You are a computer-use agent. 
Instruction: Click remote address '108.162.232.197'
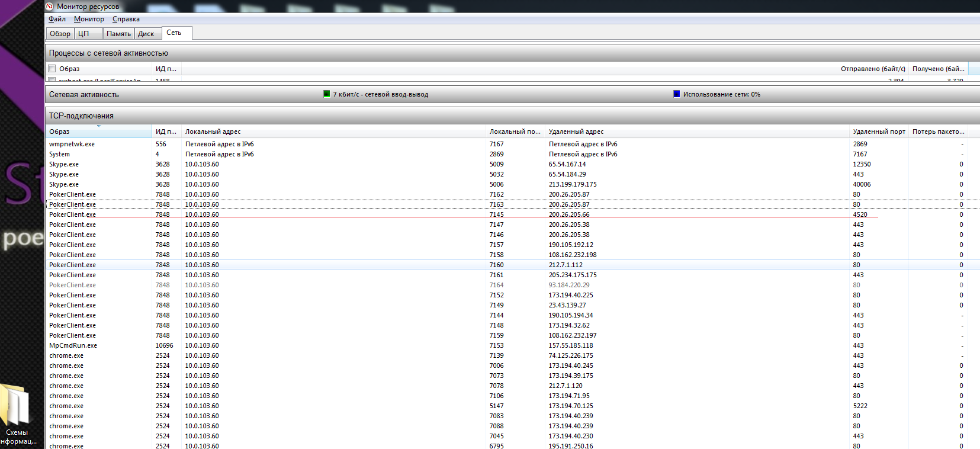[x=573, y=335]
